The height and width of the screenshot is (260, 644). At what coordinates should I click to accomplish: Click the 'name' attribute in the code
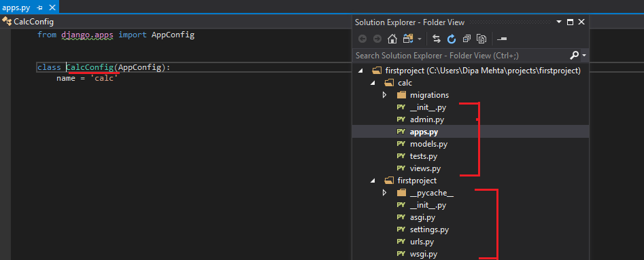pos(66,78)
